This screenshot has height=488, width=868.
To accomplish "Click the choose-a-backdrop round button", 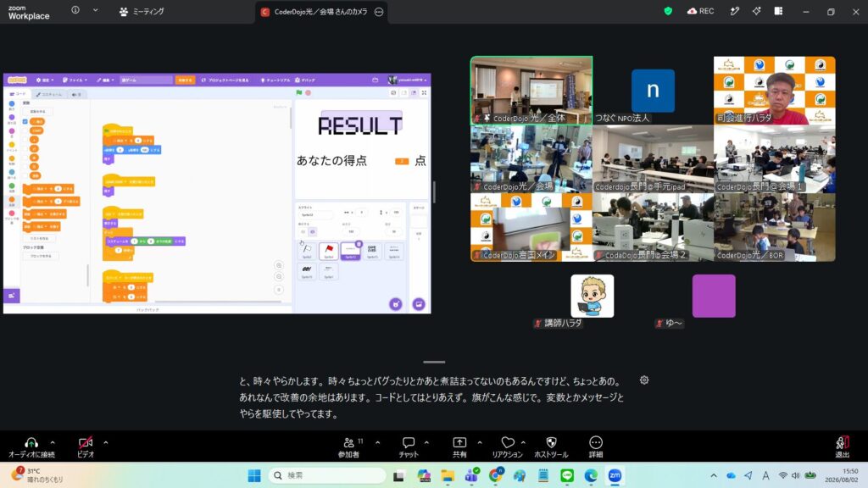I will tap(419, 304).
